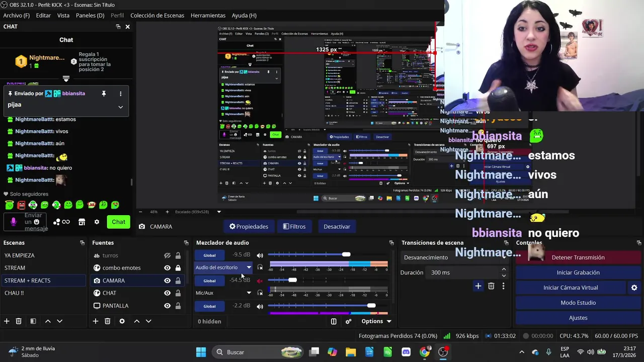
Task: Float the Mezclador de audio panel
Action: [391, 243]
